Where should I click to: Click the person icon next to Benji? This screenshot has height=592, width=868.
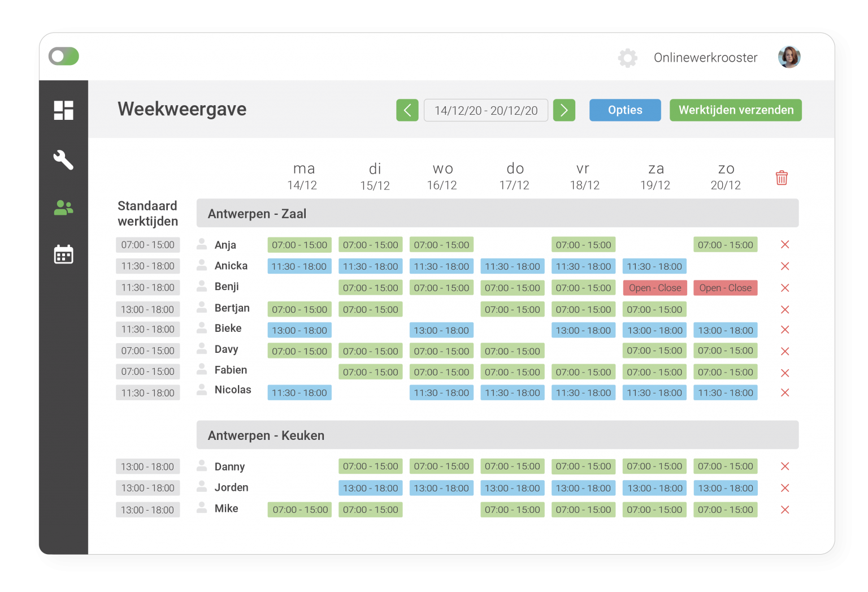(202, 286)
